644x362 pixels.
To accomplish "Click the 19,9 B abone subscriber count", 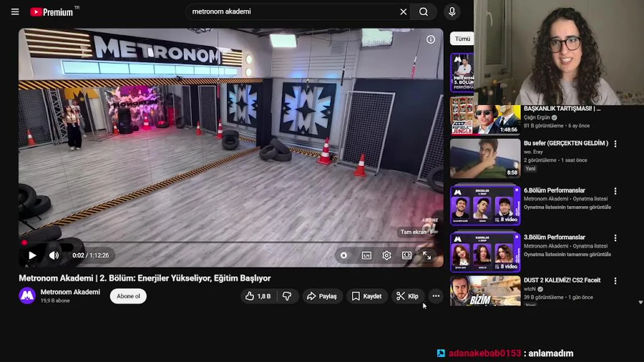I will tap(55, 301).
